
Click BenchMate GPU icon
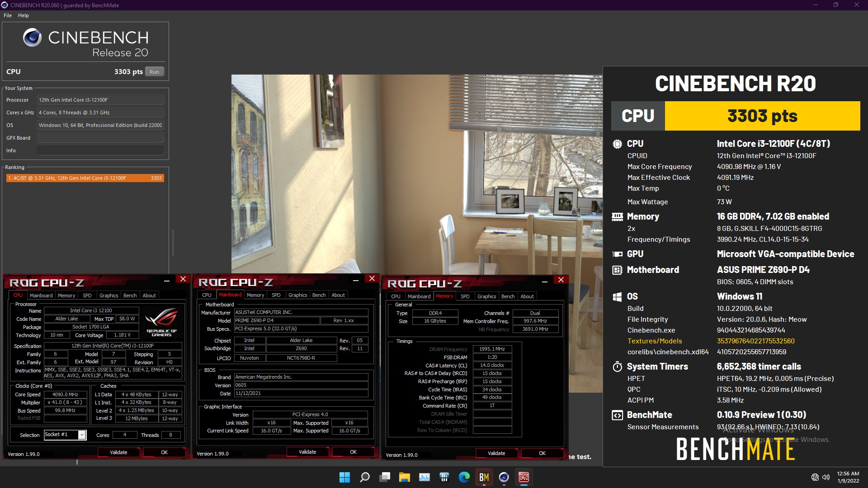click(x=617, y=254)
